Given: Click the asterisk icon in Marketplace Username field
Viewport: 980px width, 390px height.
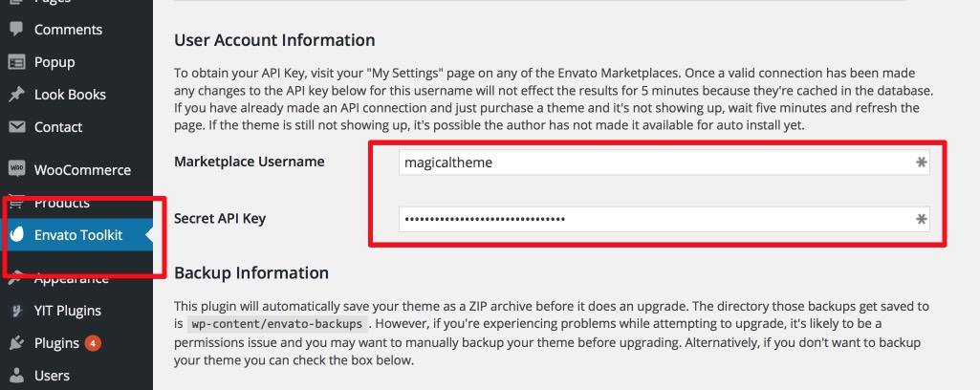Looking at the screenshot, I should (921, 162).
